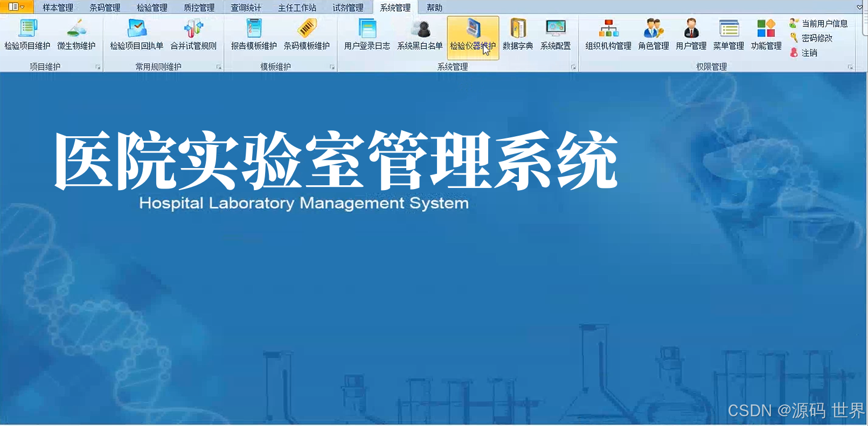Open 系统配置
868x426 pixels.
[x=555, y=36]
